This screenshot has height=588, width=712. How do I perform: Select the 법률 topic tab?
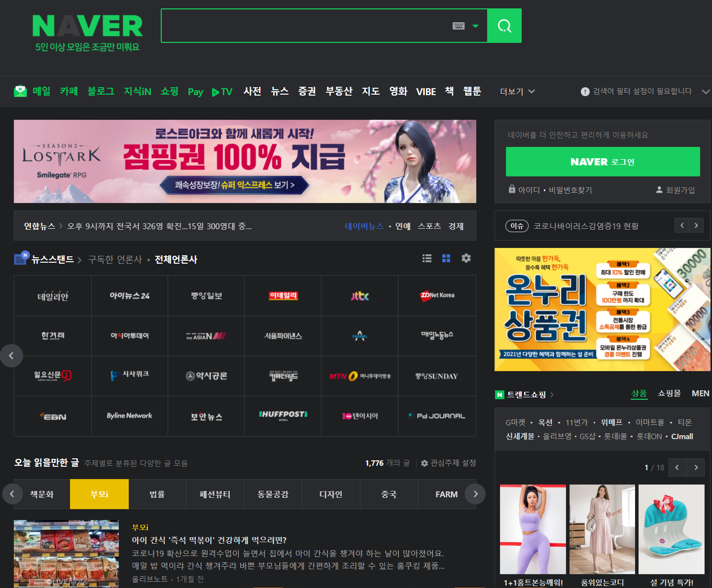tap(157, 494)
